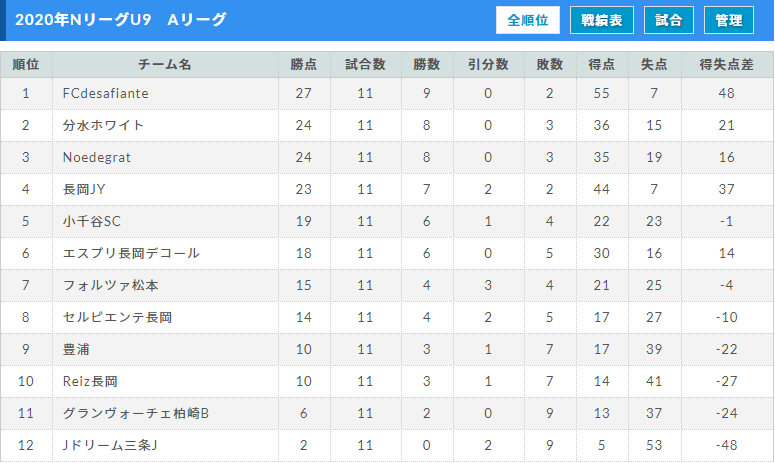Click the 順位 column header
The width and height of the screenshot is (775, 463).
26,65
